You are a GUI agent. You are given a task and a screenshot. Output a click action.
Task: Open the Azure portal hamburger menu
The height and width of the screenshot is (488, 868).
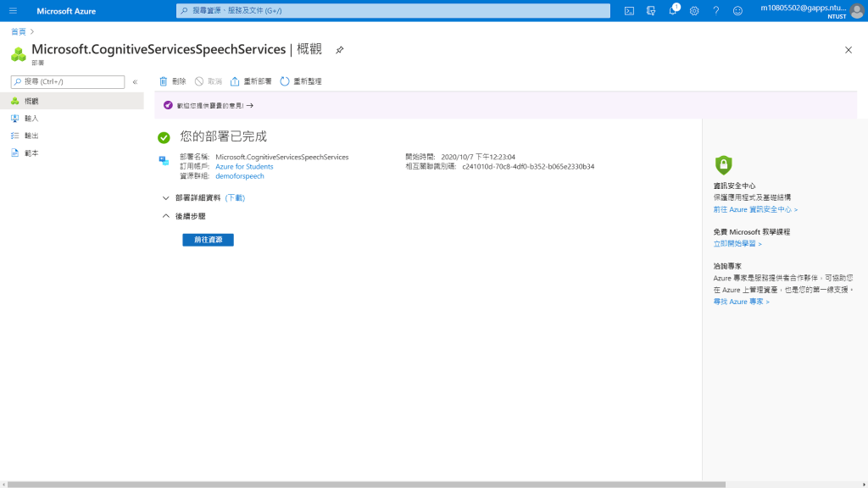pos(14,10)
